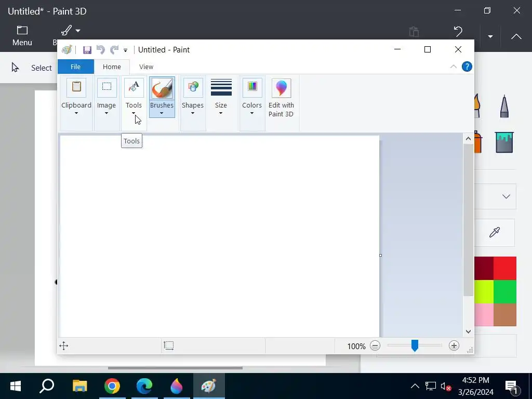This screenshot has width=532, height=399.
Task: Select the pencil brush in Paint 3D sidebar
Action: pos(504,106)
